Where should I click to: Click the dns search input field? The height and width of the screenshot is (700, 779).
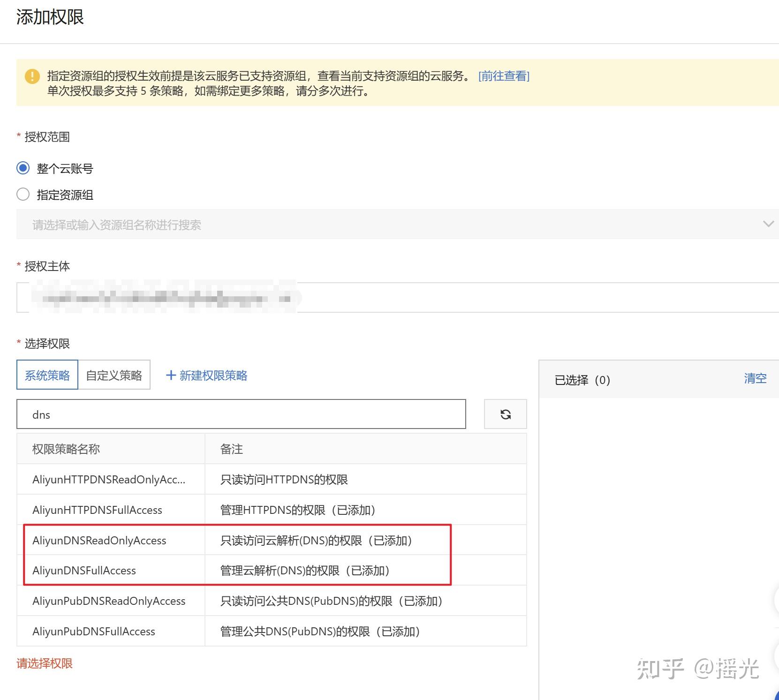pos(241,414)
